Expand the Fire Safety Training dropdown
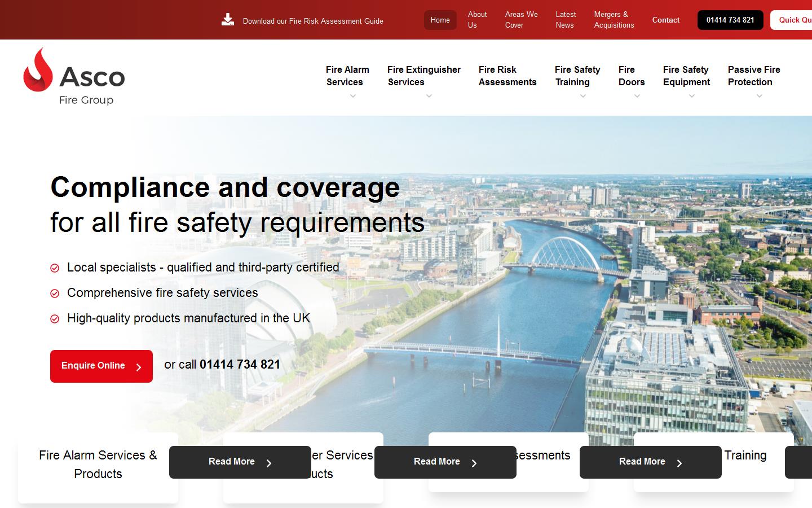Screen dimensions: 812x508 pos(583,97)
